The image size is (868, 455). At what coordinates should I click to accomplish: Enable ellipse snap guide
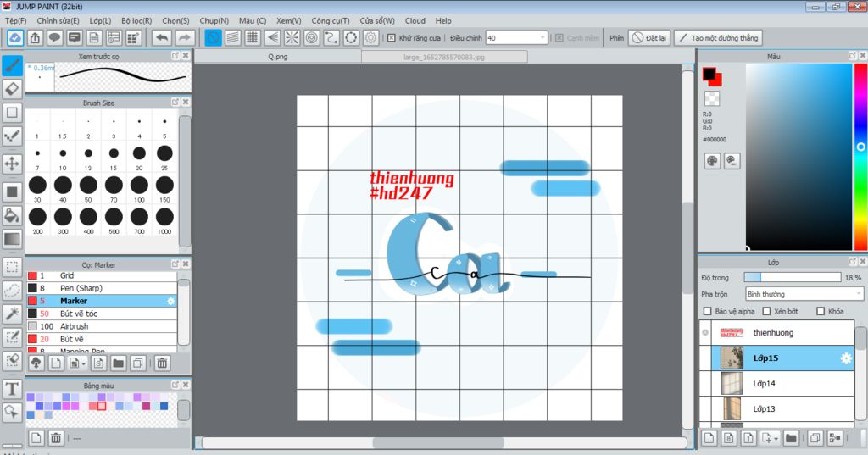(x=351, y=37)
